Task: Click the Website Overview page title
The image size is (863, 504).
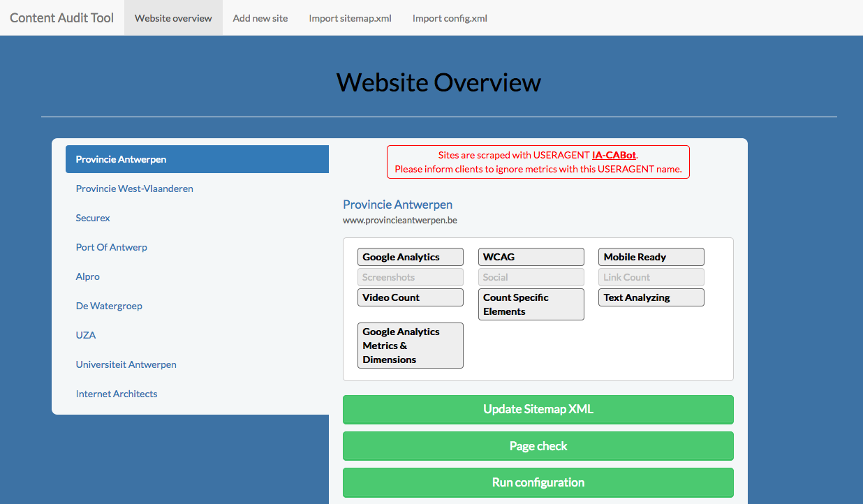Action: [x=438, y=82]
